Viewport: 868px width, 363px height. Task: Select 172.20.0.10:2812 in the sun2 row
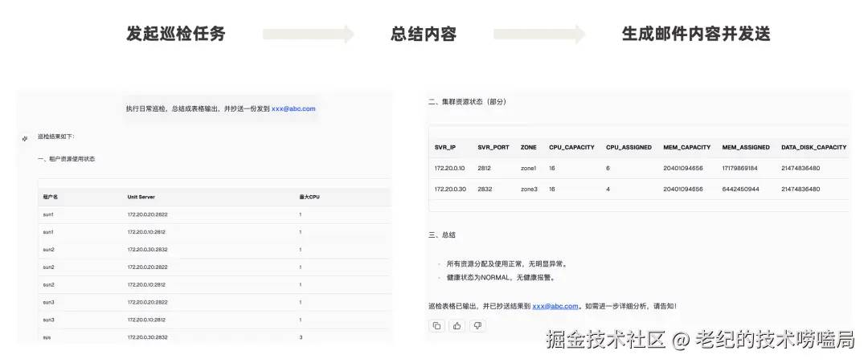(x=147, y=284)
